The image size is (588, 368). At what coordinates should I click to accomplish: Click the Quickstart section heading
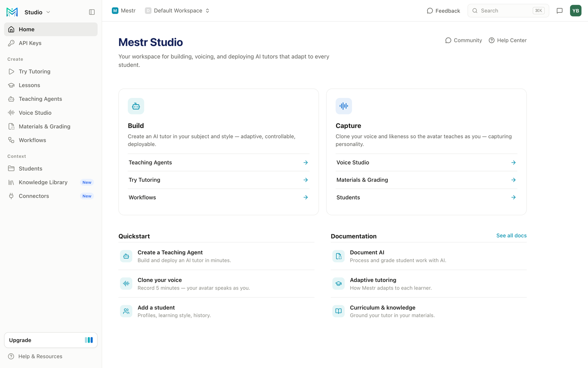click(x=134, y=236)
